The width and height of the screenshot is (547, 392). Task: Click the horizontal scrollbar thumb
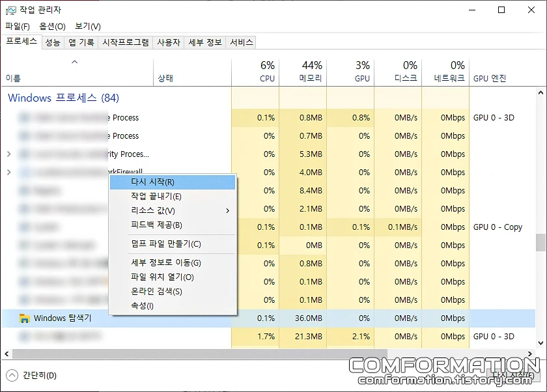(x=199, y=354)
